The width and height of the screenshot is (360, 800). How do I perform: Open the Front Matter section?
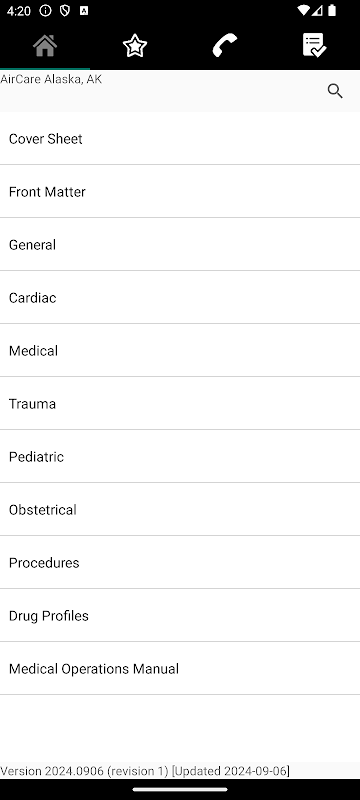pos(180,191)
